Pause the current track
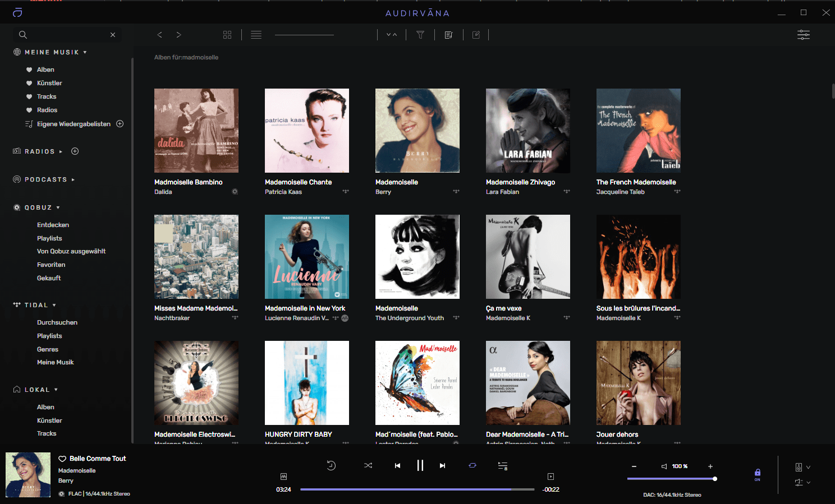 coord(420,465)
